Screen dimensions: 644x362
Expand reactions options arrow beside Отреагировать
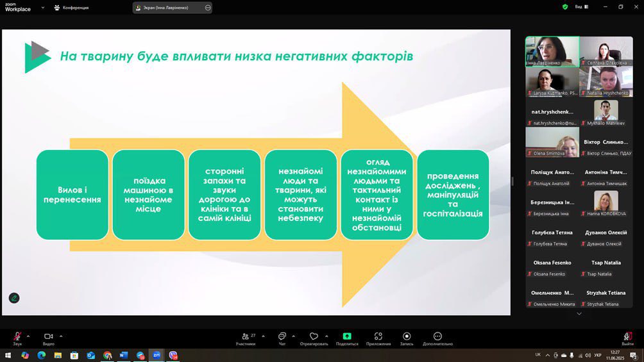click(326, 336)
